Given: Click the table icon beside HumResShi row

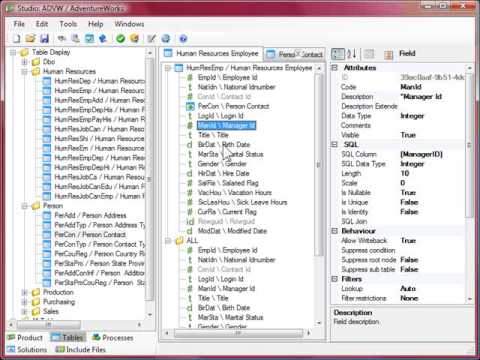Looking at the screenshot, I should 47,138.
